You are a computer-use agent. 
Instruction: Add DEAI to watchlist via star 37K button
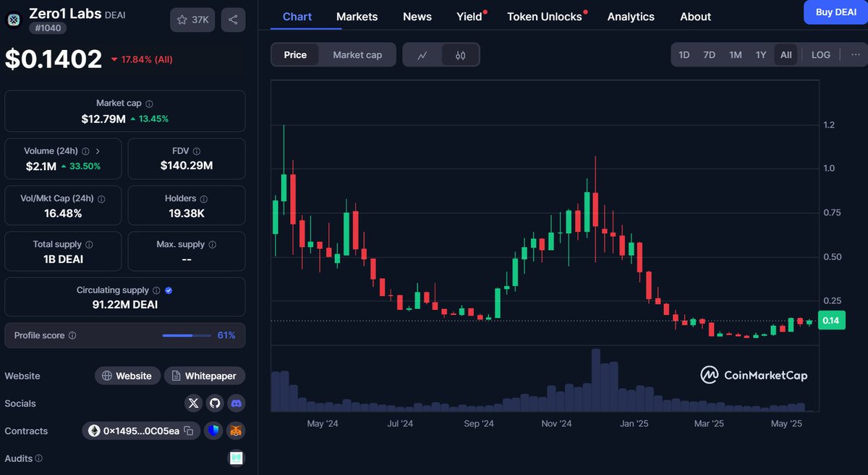point(192,20)
